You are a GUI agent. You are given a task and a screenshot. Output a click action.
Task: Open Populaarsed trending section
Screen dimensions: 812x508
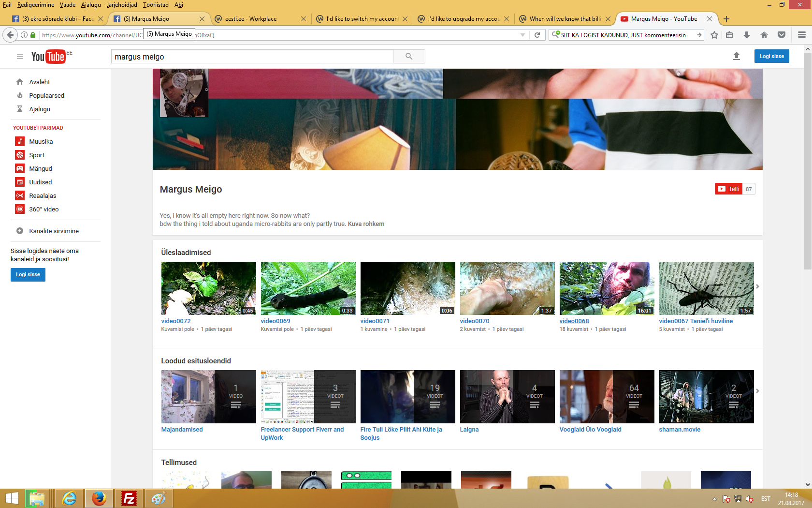click(x=40, y=95)
